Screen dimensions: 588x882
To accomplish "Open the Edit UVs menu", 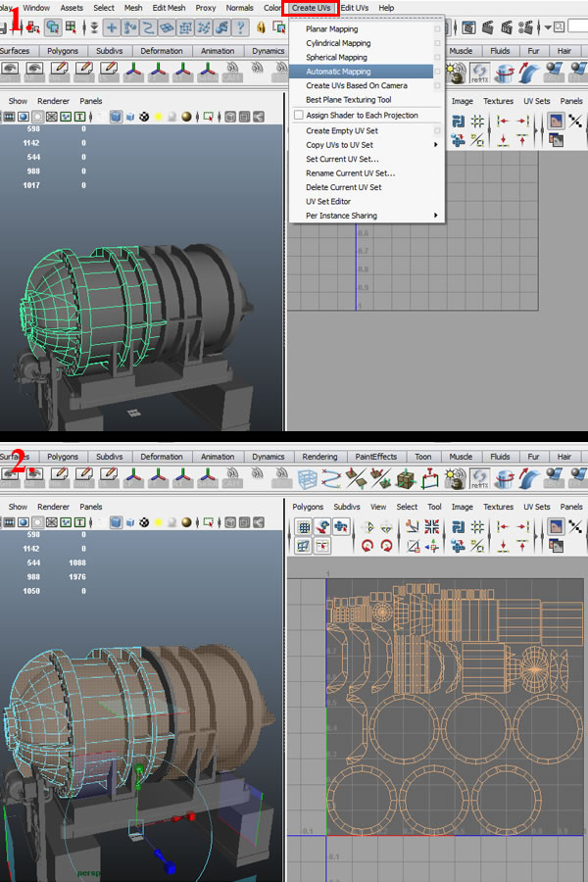I will [355, 8].
